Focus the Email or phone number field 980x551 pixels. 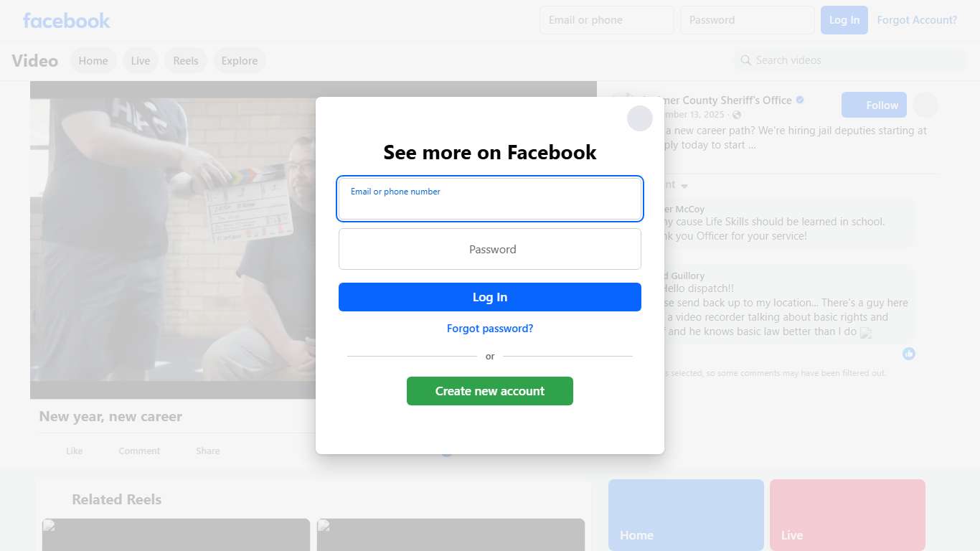click(490, 199)
